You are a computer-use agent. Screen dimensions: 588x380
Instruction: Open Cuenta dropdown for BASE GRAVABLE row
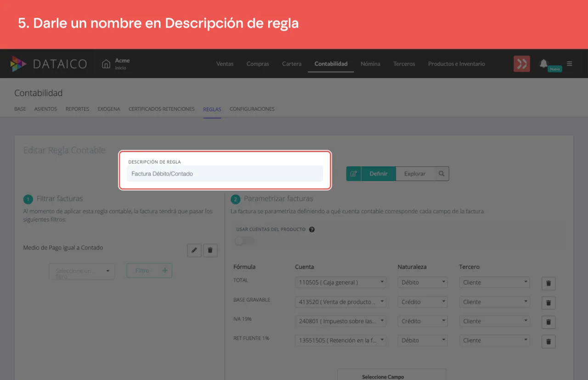340,302
